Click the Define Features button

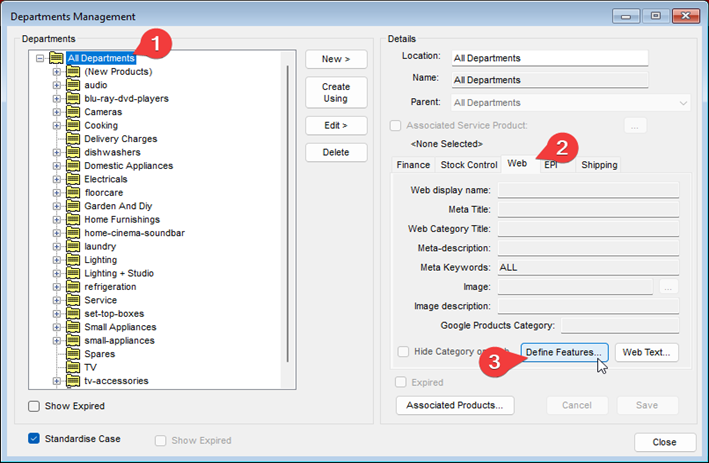(561, 352)
